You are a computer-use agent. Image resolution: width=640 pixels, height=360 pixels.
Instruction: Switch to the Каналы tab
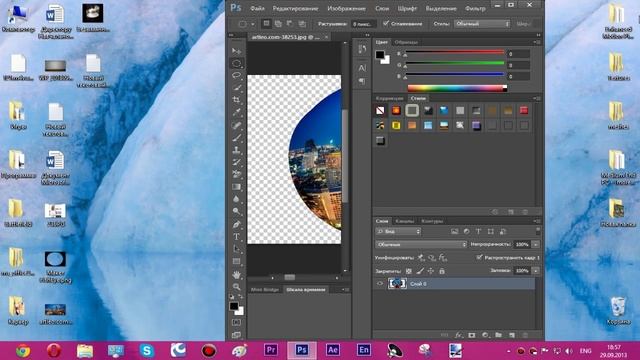[x=404, y=221]
